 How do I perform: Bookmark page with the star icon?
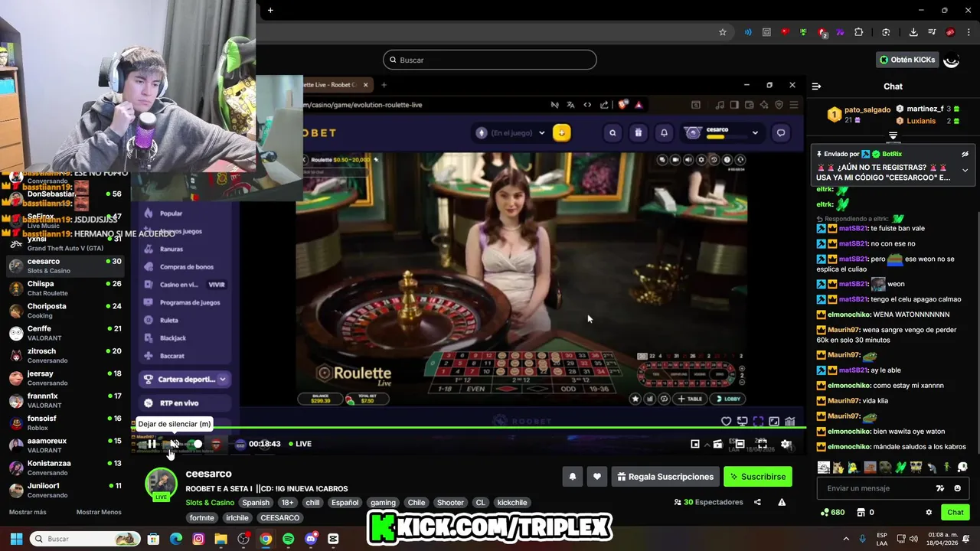click(722, 32)
